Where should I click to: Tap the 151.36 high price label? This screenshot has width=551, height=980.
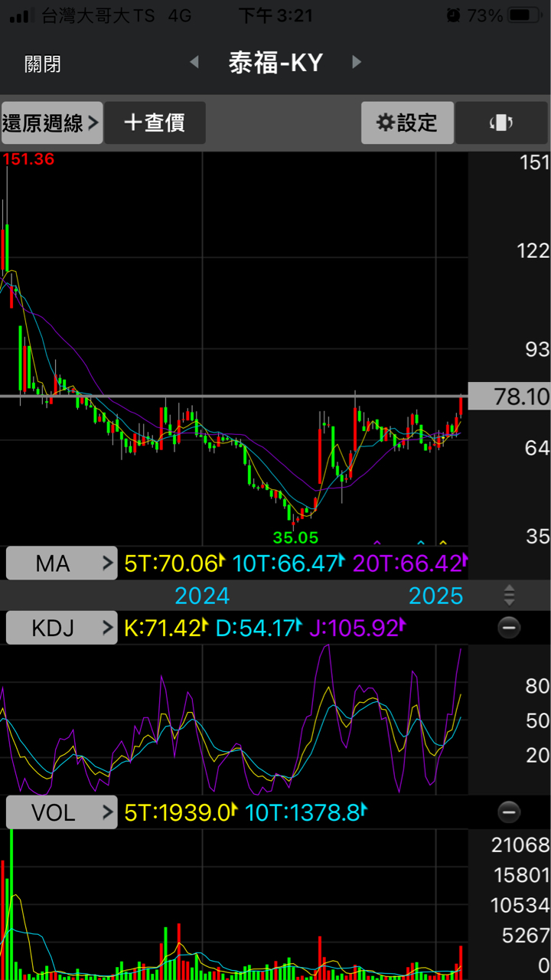(28, 159)
